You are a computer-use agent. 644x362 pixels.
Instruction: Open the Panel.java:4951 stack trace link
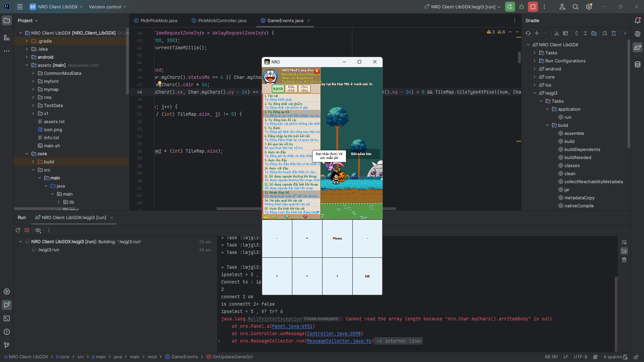pyautogui.click(x=292, y=326)
